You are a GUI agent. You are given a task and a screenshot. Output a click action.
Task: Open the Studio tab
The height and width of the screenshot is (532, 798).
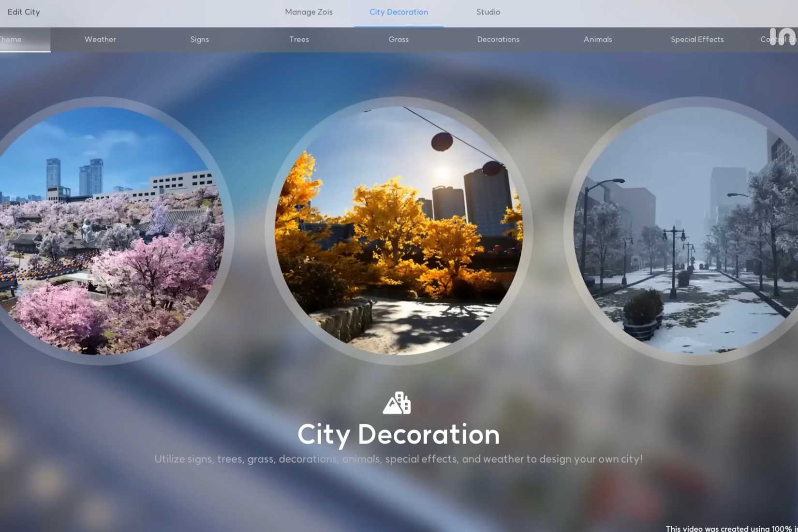488,12
